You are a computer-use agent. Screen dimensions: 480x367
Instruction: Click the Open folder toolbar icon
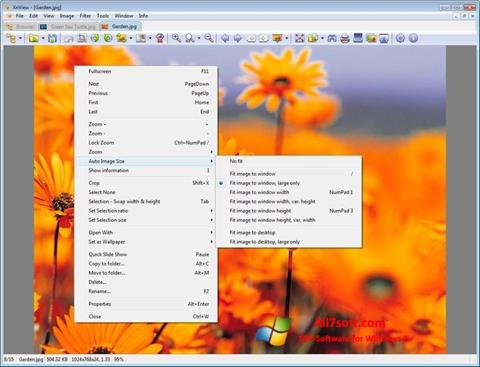click(33, 38)
